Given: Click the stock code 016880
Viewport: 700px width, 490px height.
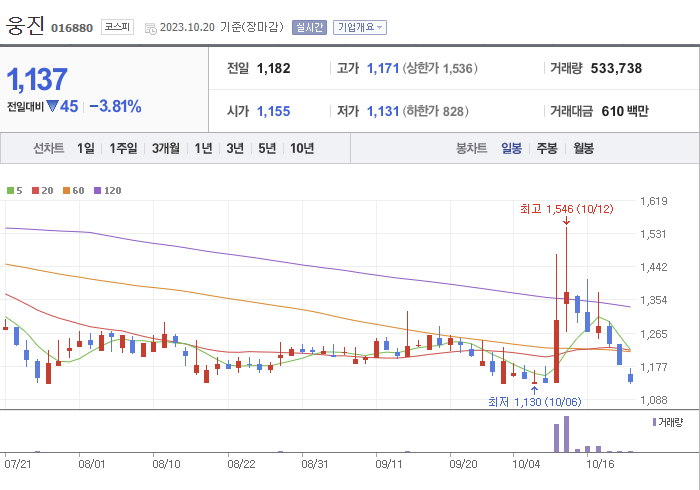Looking at the screenshot, I should (x=72, y=28).
